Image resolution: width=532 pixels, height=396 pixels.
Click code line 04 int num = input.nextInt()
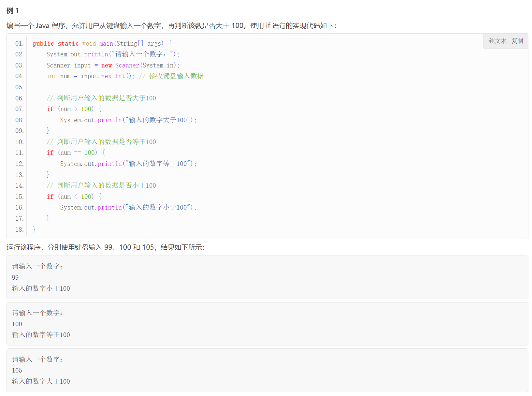coord(91,76)
